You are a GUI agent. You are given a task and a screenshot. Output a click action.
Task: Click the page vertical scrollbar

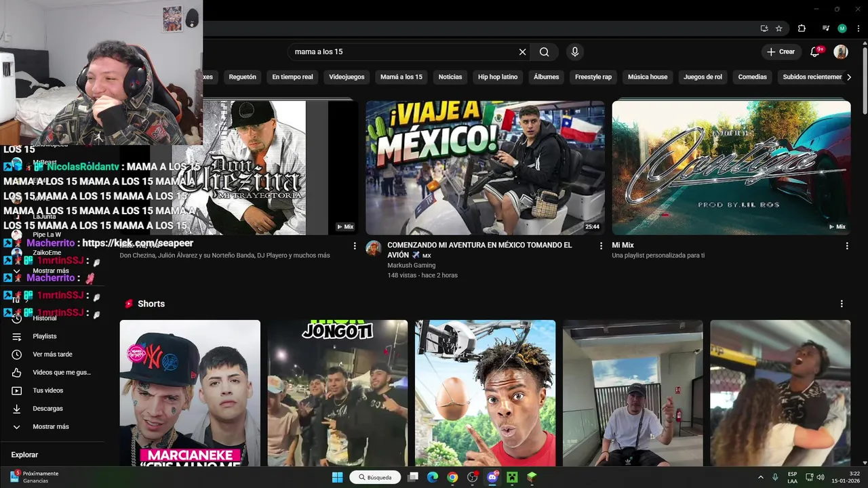click(864, 81)
